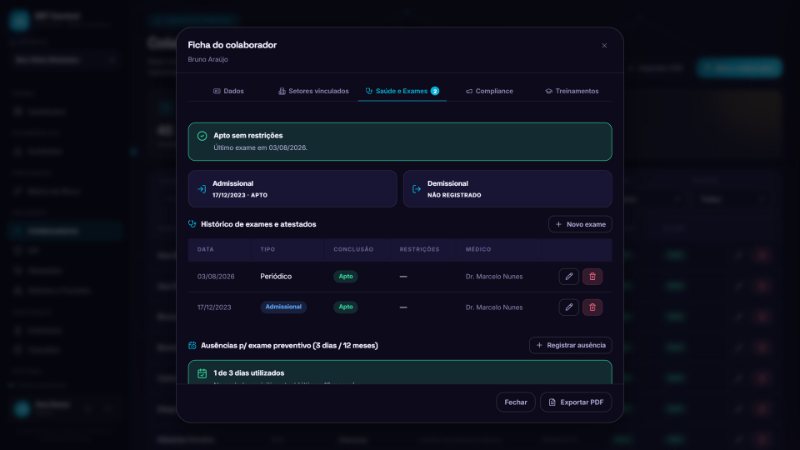Screen dimensions: 800x450
Task: Click the check icon in Apto sem restrições banner
Action: click(202, 136)
